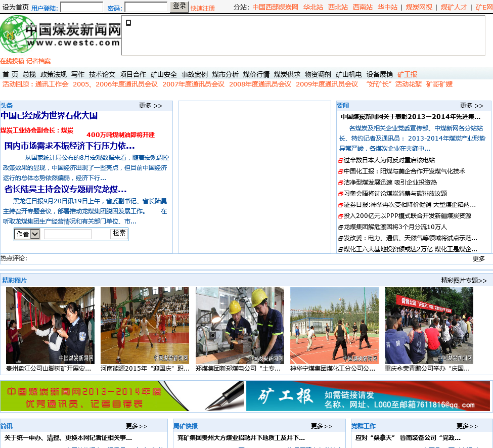Click bullet icon beside 龙煤集团解危渡困
This screenshot has width=493, height=448.
pyautogui.click(x=340, y=228)
